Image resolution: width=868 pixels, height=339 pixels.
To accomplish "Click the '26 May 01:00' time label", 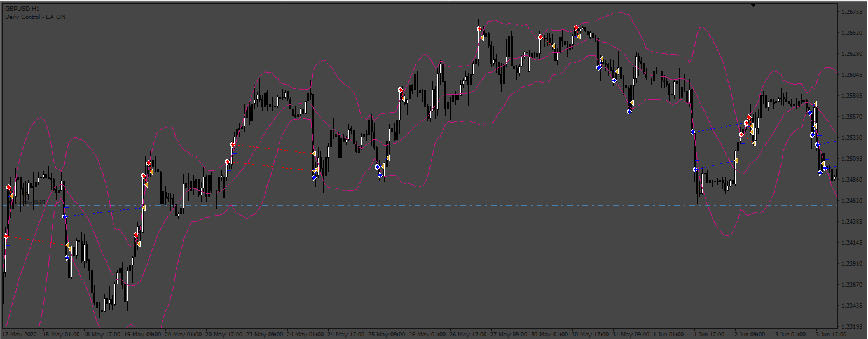I will pyautogui.click(x=428, y=334).
